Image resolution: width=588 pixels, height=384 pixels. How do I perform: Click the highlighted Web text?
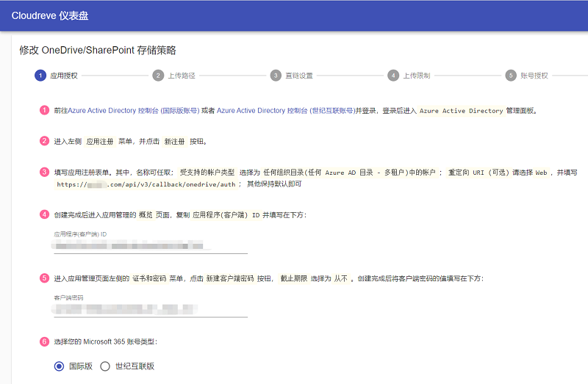(541, 173)
